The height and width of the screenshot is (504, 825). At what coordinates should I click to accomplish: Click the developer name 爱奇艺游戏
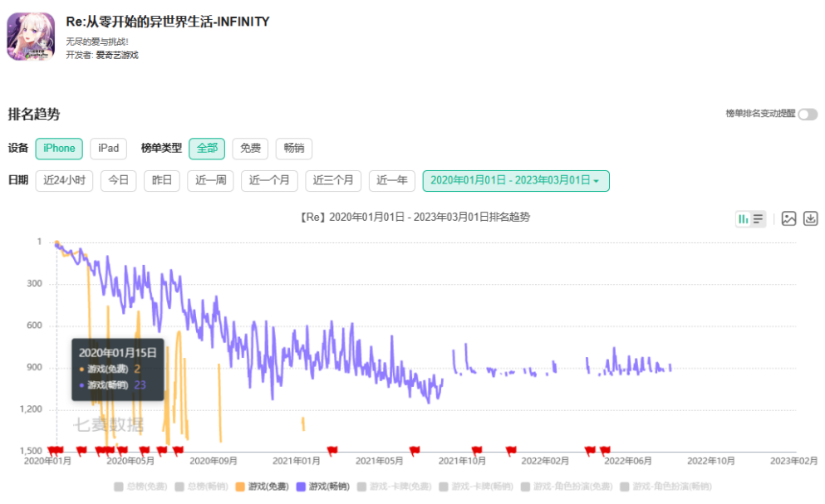pos(117,56)
